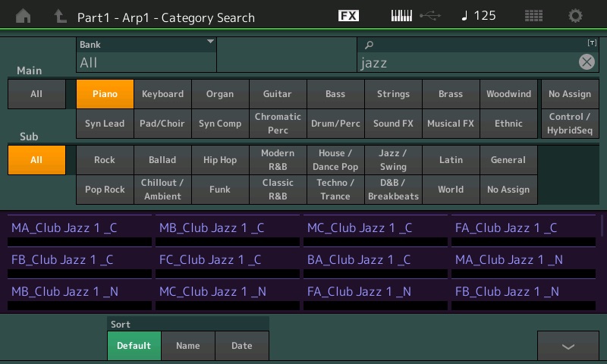Select the Main All category
This screenshot has width=607, height=364.
point(36,94)
